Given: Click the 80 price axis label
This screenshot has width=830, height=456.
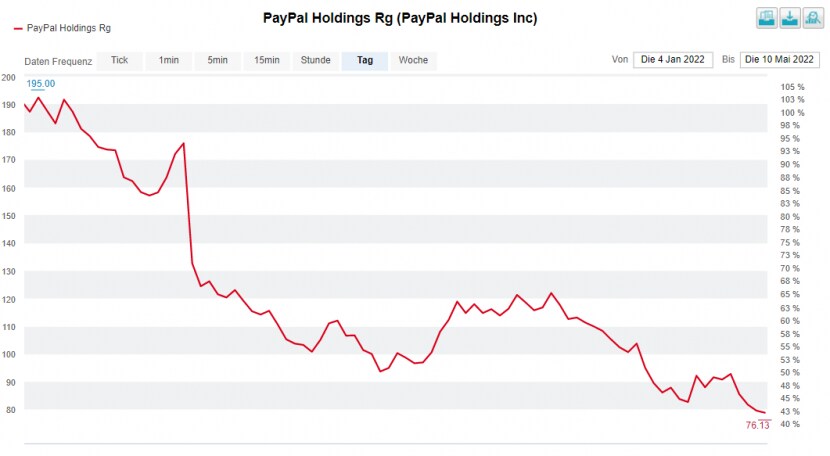Looking at the screenshot, I should 11,410.
